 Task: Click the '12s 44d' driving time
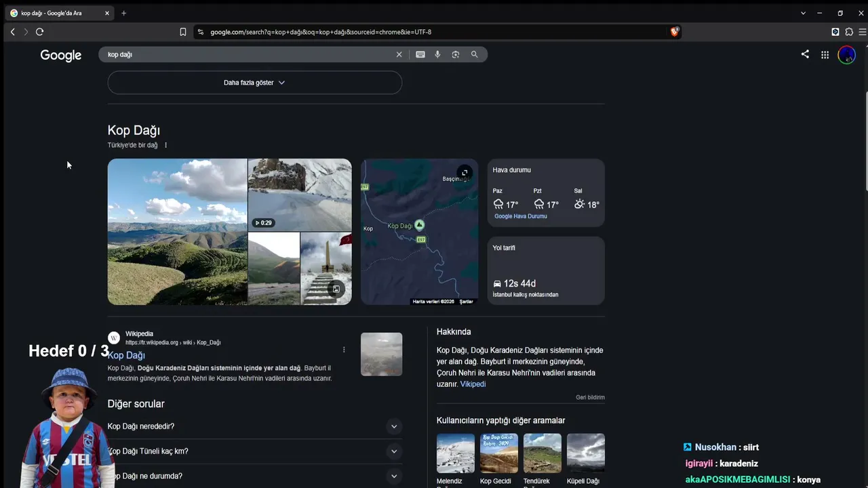(x=519, y=283)
